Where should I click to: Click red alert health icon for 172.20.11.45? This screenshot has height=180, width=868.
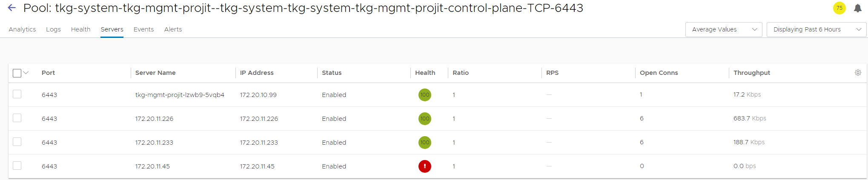tap(424, 166)
